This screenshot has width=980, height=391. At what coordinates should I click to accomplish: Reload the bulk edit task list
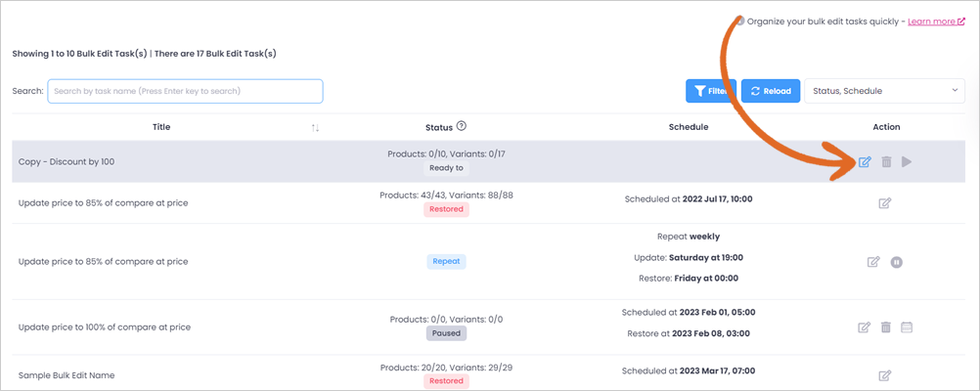click(x=771, y=91)
